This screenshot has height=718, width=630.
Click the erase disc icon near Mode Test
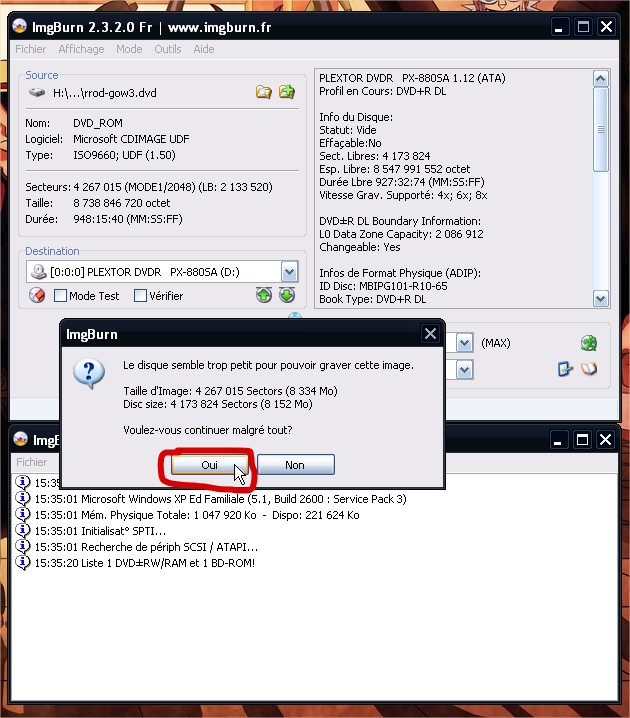(37, 295)
